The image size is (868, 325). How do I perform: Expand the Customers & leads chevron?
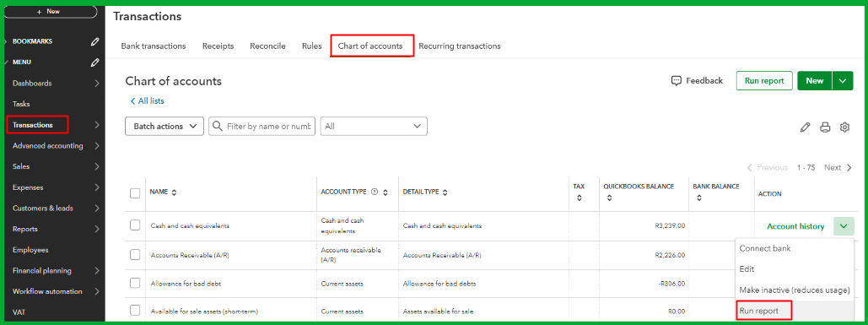coord(97,209)
